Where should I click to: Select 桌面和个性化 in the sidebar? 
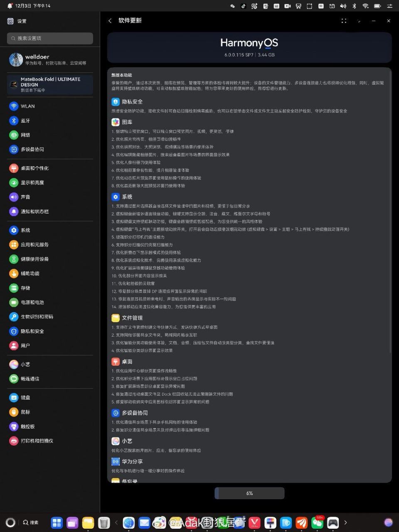(x=50, y=168)
